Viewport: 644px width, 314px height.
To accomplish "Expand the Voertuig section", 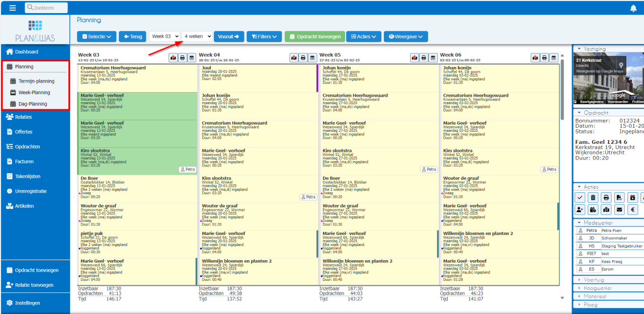I will point(608,280).
